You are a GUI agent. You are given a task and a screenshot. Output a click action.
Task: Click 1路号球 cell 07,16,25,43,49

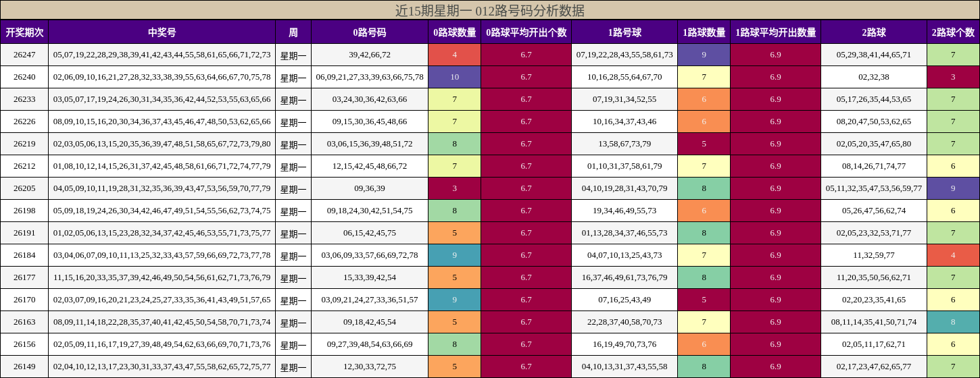click(x=624, y=300)
